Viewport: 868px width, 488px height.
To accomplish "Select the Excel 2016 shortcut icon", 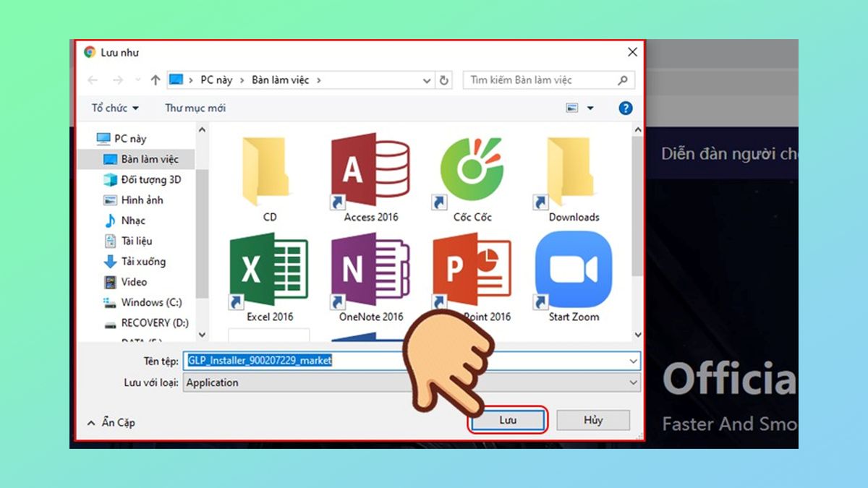I will (x=268, y=271).
